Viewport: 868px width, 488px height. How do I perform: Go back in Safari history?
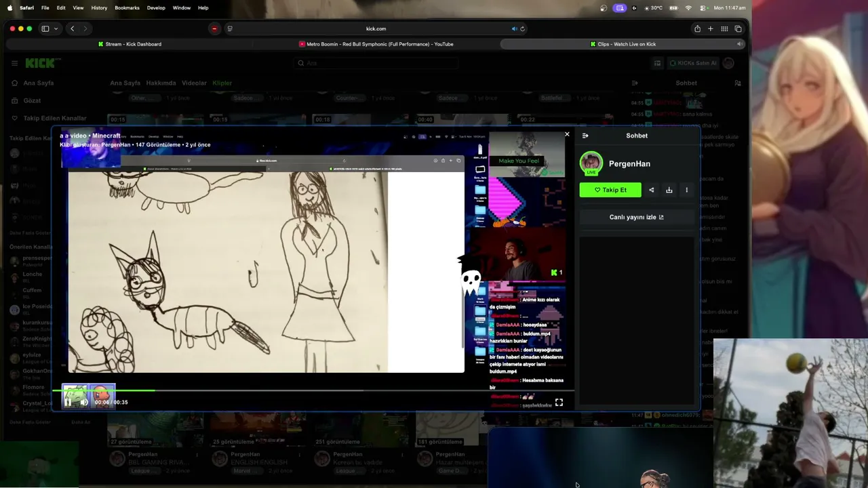click(x=72, y=28)
